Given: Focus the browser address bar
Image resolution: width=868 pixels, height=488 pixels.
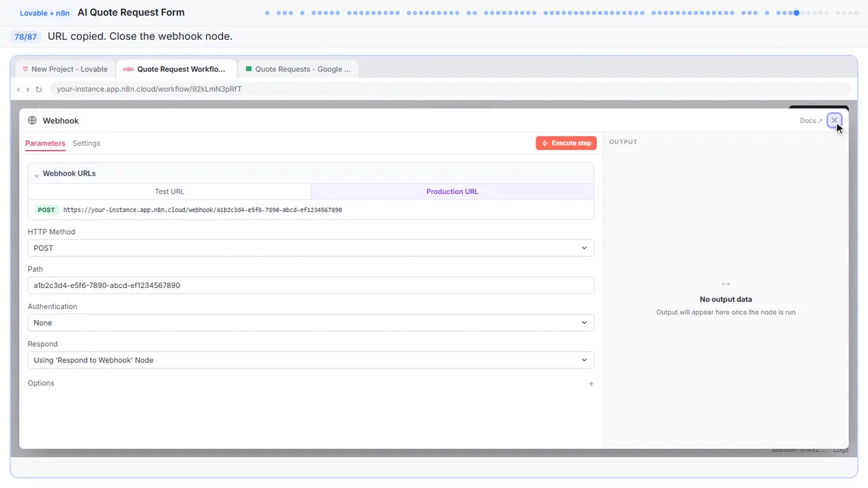Looking at the screenshot, I should (451, 89).
